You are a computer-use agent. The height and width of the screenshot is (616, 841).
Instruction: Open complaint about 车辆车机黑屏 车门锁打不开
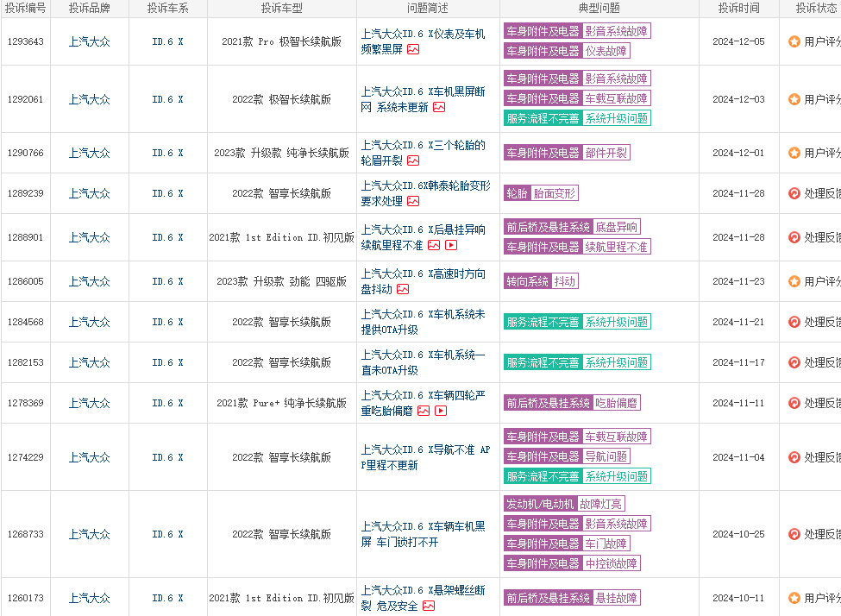click(x=423, y=534)
